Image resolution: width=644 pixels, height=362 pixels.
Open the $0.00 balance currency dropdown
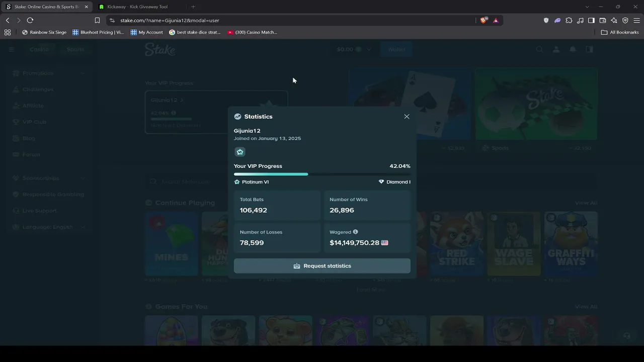(354, 49)
